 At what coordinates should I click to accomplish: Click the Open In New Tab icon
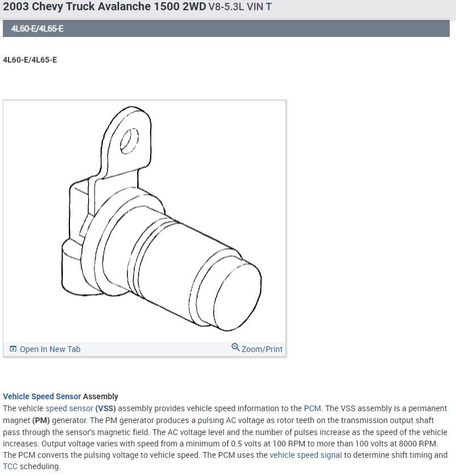(13, 349)
